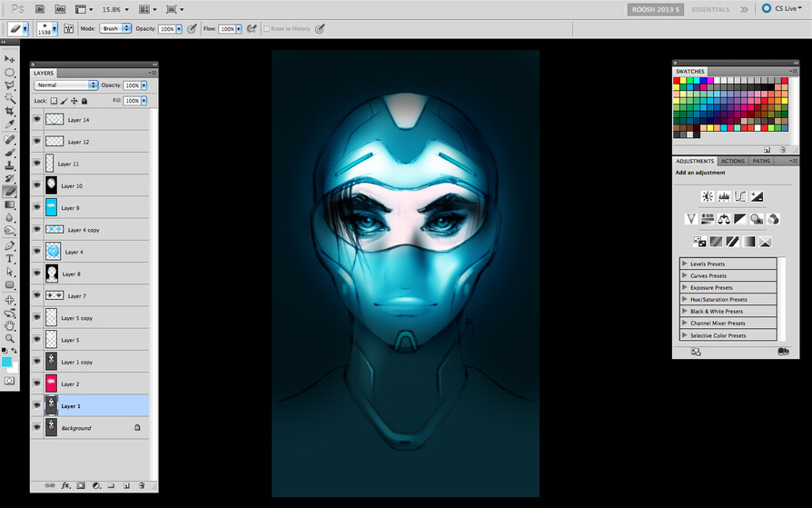Switch to the Paths tab
Screen dimensions: 812x508
click(761, 161)
